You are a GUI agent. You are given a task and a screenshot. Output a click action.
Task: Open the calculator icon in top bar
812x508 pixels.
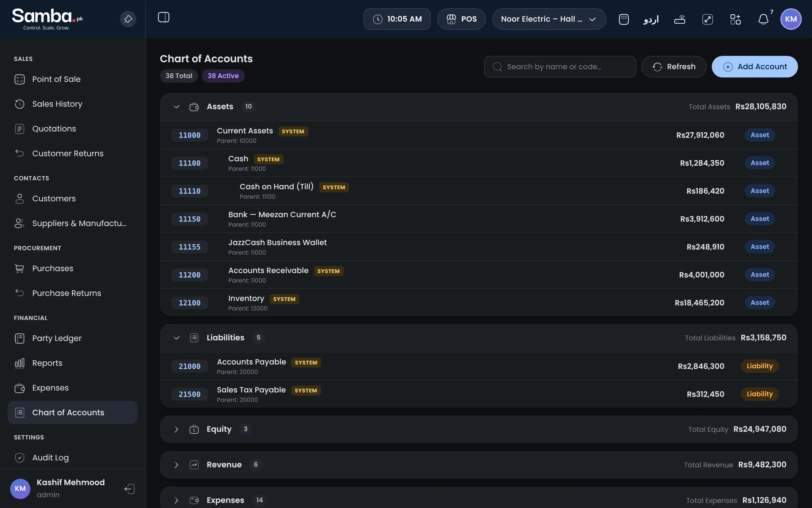point(623,19)
